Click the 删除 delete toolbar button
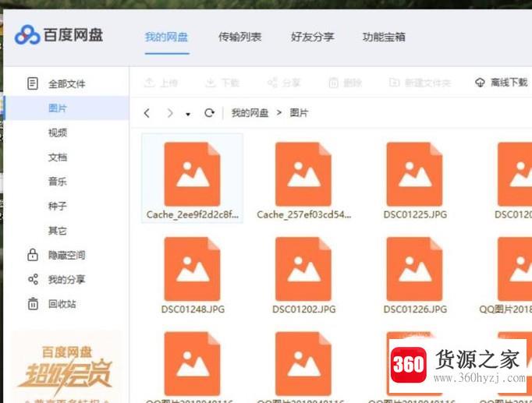 point(345,83)
